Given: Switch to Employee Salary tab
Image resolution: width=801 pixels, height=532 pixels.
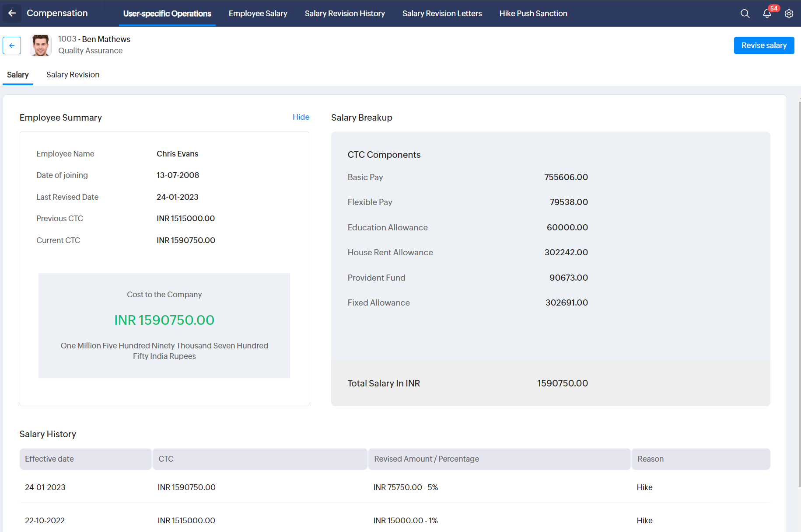Looking at the screenshot, I should click(258, 14).
